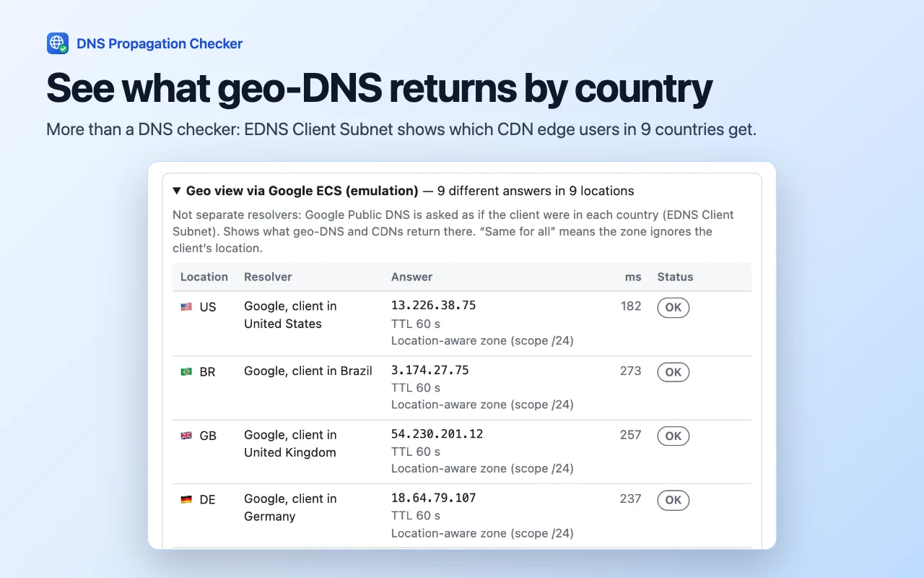
Task: Click 'Google, client in Germany' resolver cell
Action: [290, 507]
